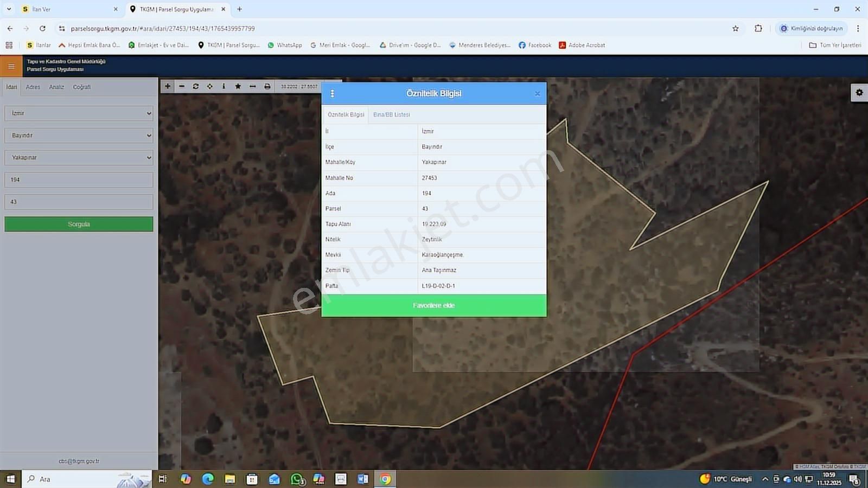Click the green Sorgula button
868x488 pixels.
pos(79,224)
